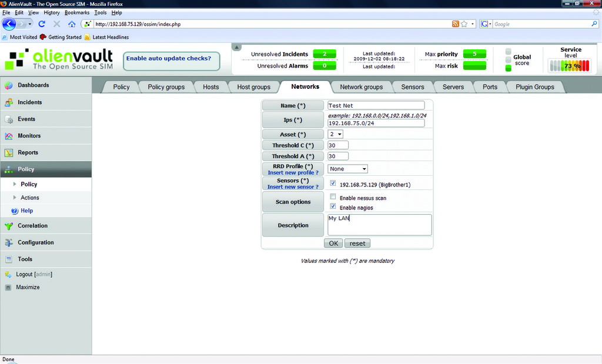The image size is (602, 364).
Task: Switch to the Host groups tab
Action: coord(253,87)
